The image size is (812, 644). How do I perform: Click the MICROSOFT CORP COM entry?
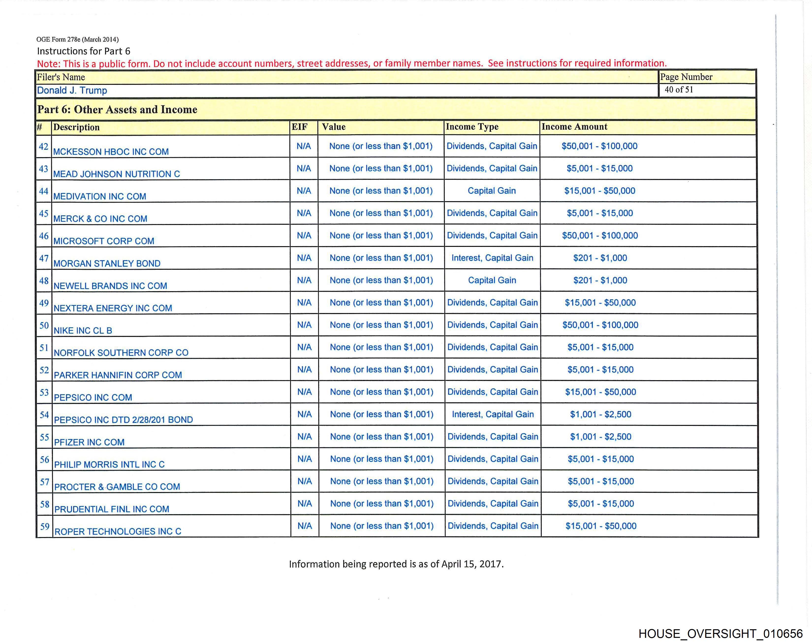(104, 241)
